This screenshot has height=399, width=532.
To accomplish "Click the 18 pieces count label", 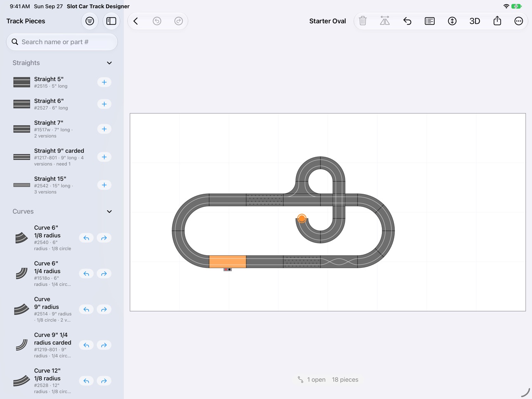I will (345, 380).
